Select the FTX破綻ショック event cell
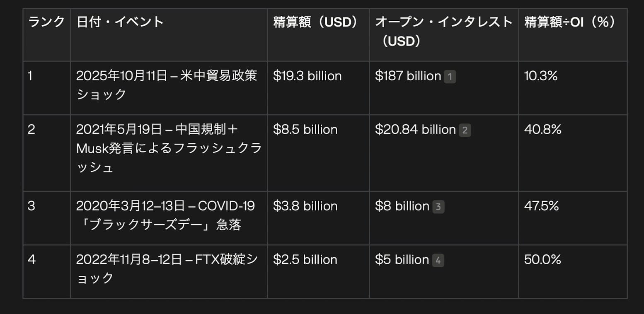Image resolution: width=644 pixels, height=314 pixels. (167, 269)
